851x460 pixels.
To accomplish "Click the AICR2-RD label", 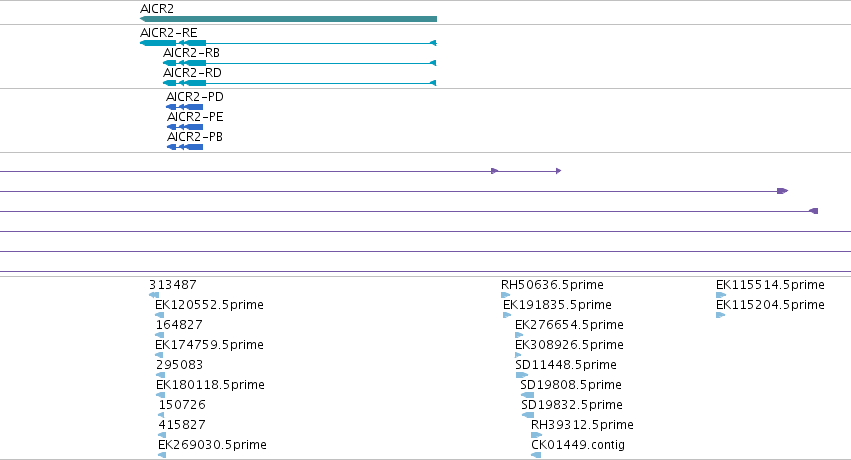I will coord(192,73).
